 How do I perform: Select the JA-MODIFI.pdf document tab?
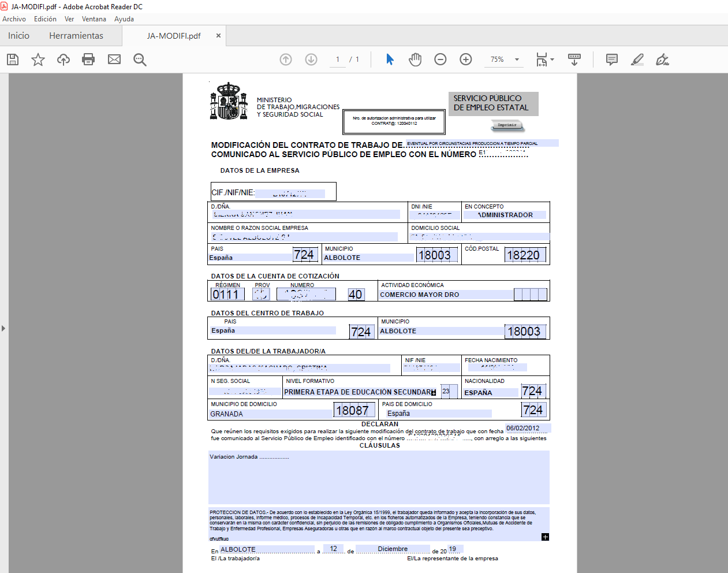tap(174, 36)
